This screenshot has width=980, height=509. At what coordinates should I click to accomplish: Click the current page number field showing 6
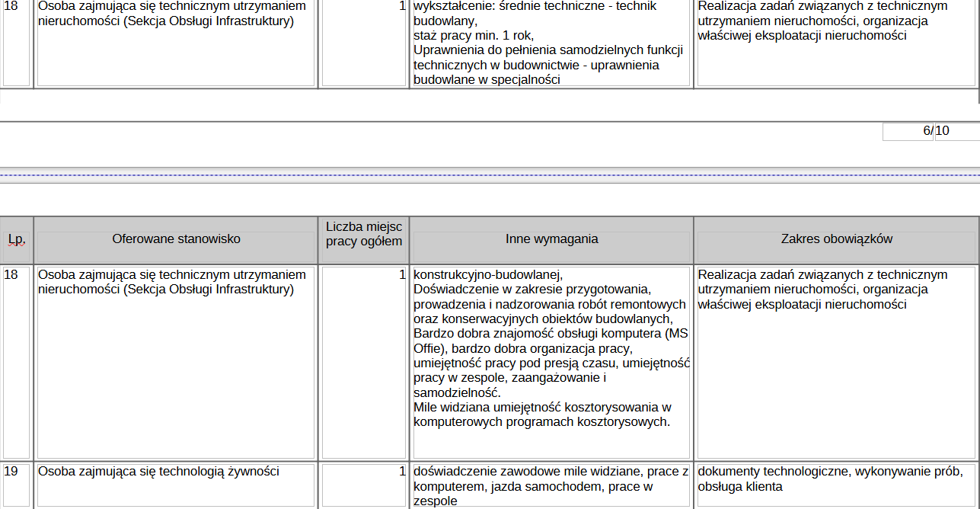(908, 131)
